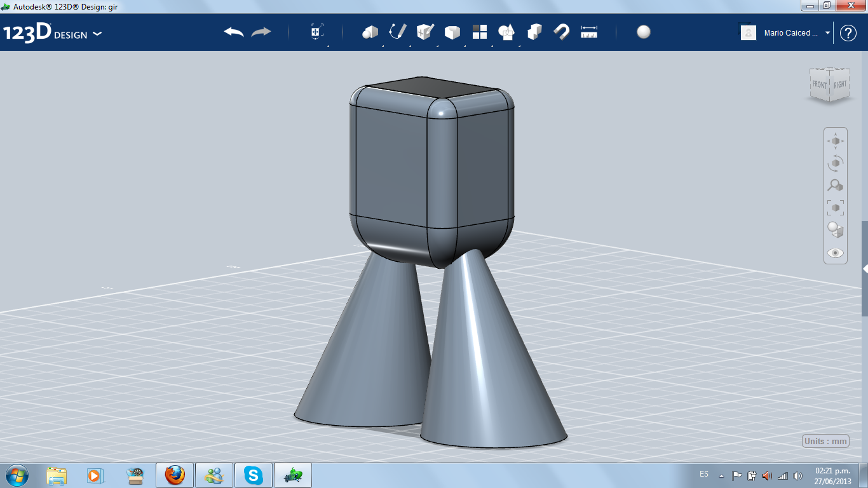Redo the undone action
Image resolution: width=868 pixels, height=488 pixels.
(261, 32)
